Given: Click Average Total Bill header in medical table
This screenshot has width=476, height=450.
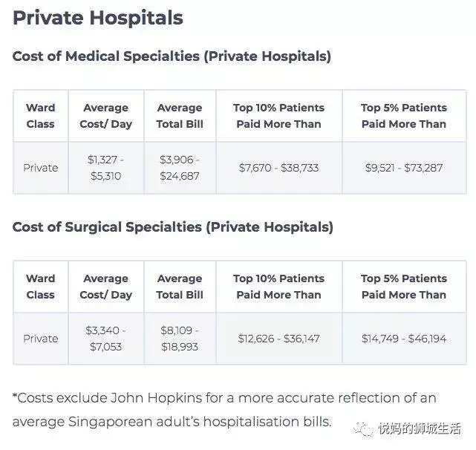Looking at the screenshot, I should pos(180,116).
